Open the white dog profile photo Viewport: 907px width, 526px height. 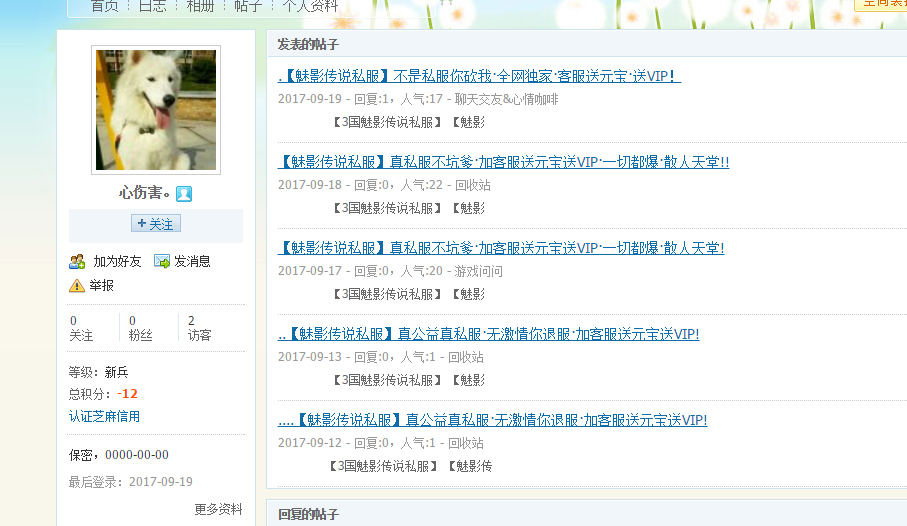pos(156,110)
